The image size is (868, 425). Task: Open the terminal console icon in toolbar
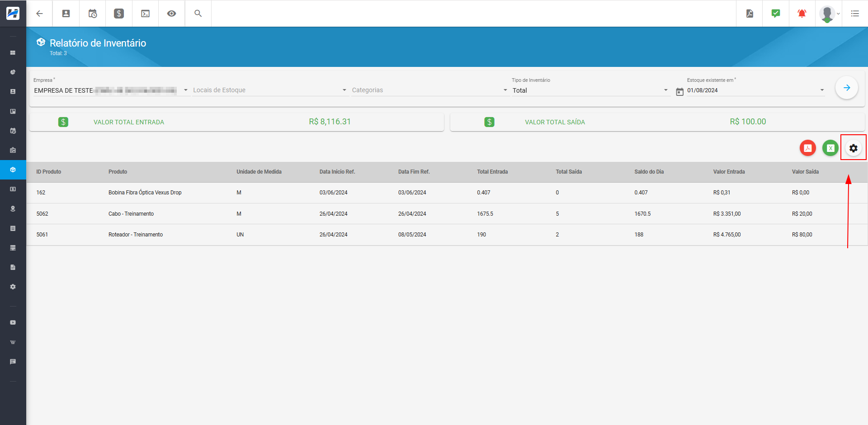click(x=146, y=14)
